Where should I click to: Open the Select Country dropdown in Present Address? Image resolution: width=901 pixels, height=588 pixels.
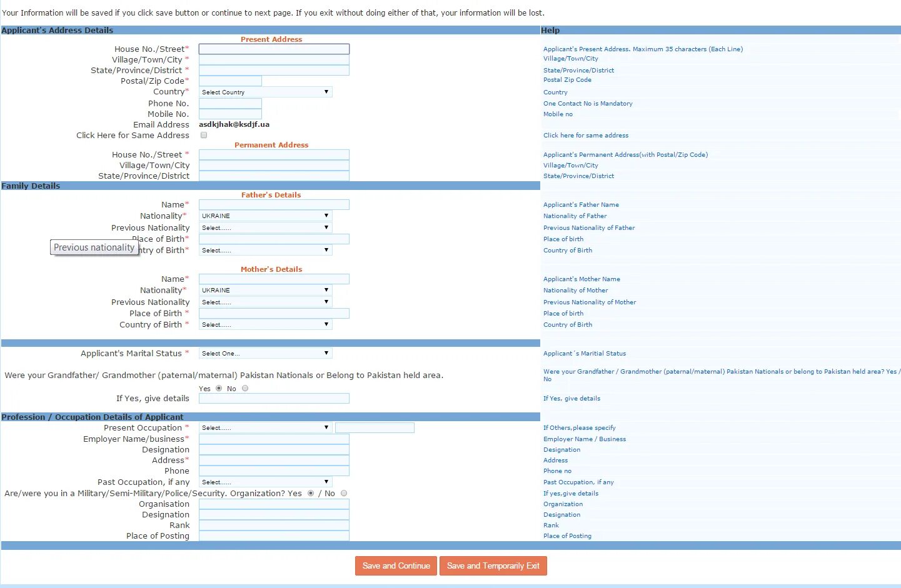pos(265,92)
